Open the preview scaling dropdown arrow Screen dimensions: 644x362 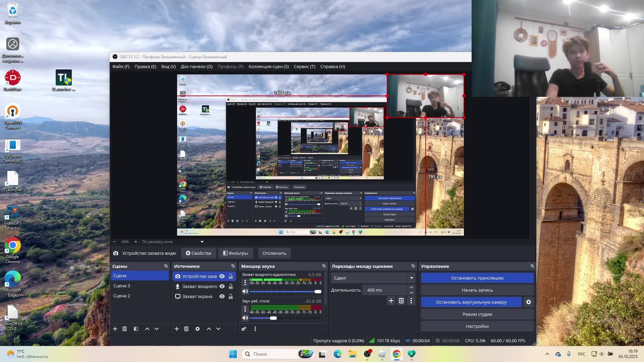pos(202,242)
